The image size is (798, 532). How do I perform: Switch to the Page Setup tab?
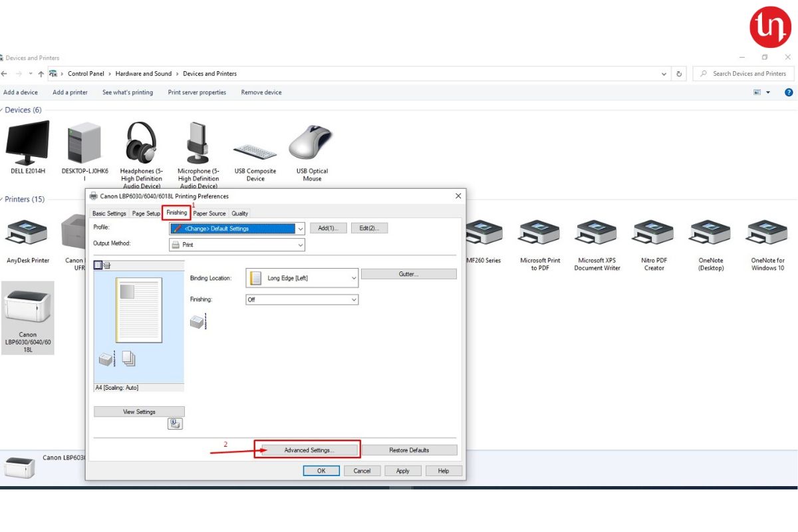point(146,213)
